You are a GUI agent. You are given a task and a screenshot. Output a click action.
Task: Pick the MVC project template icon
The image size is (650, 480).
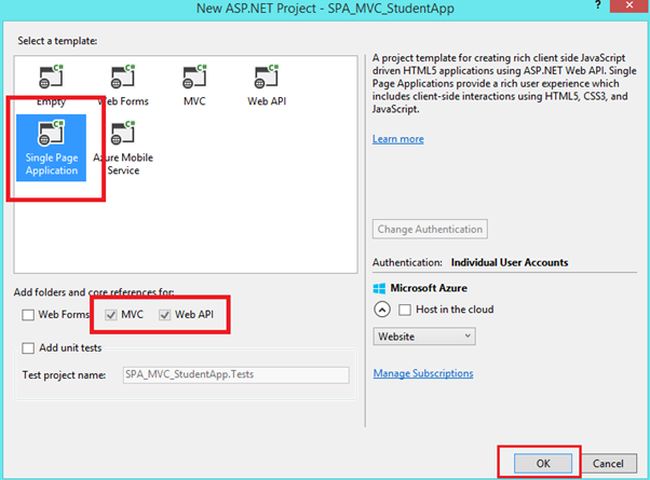[x=194, y=77]
